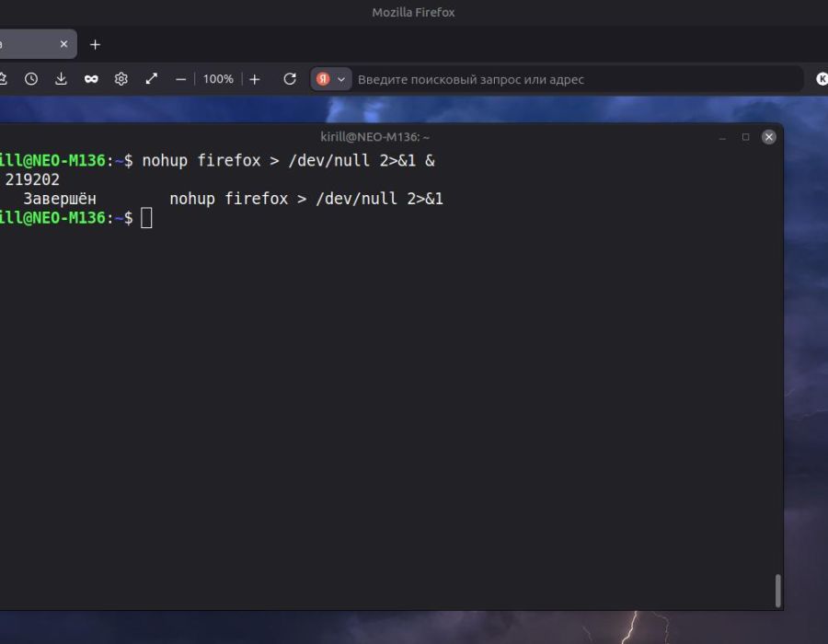Viewport: 828px width, 644px height.
Task: Zoom in with the plus next to 100%
Action: point(255,79)
